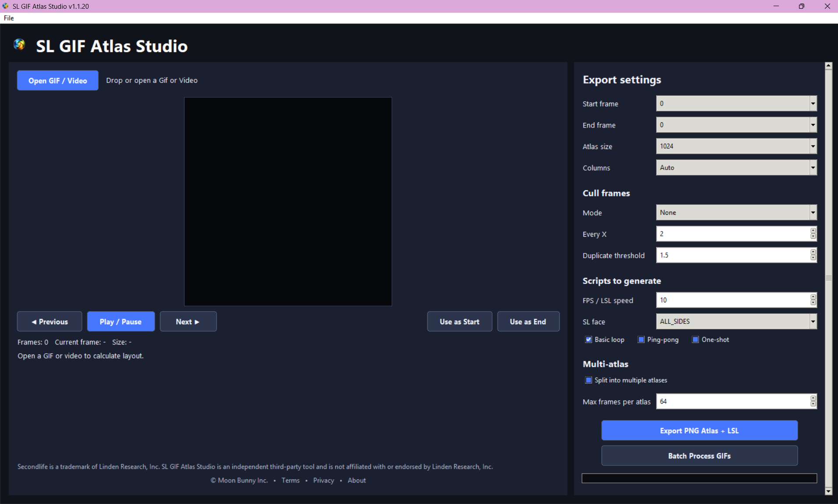Click the settings panel scrollbar up arrow
The width and height of the screenshot is (838, 504).
coord(828,66)
